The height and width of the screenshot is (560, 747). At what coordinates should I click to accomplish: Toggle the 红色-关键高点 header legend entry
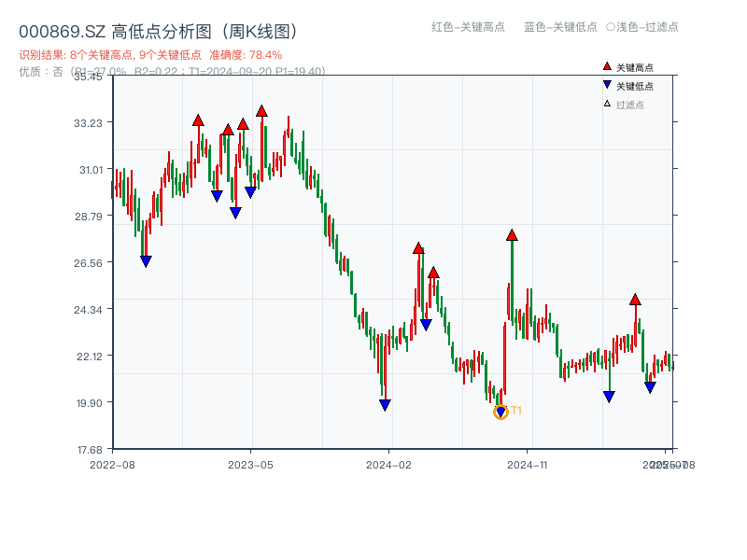468,27
